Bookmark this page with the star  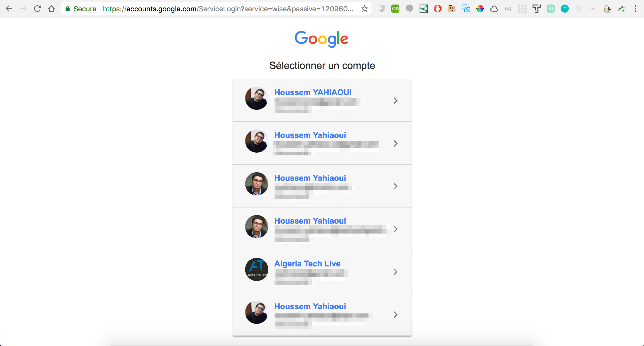(364, 9)
